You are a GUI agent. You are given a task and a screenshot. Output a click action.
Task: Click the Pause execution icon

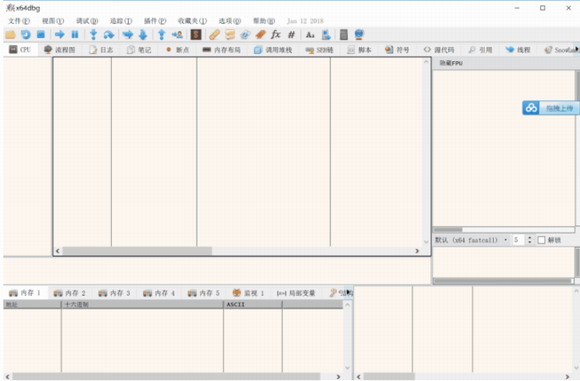(75, 35)
